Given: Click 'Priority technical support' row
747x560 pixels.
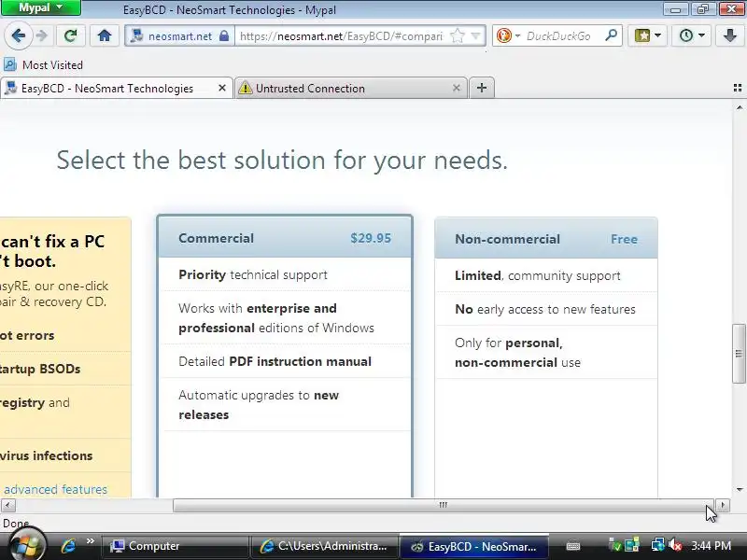Looking at the screenshot, I should pyautogui.click(x=285, y=274).
